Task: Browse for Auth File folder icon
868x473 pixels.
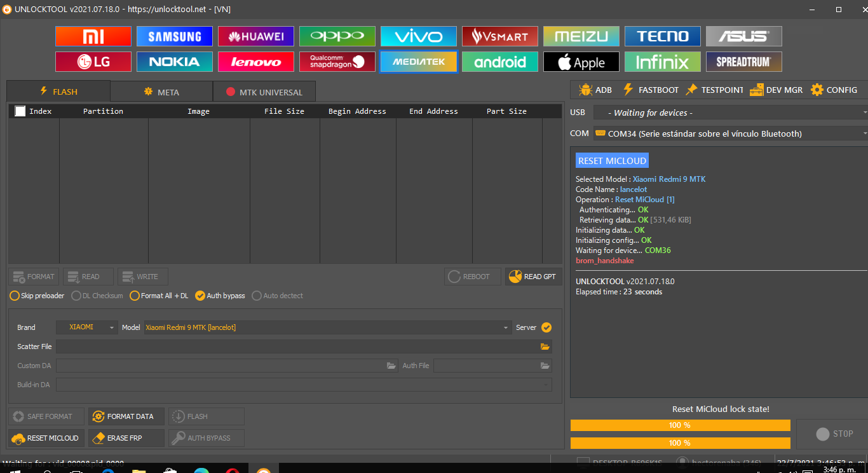Action: tap(545, 366)
